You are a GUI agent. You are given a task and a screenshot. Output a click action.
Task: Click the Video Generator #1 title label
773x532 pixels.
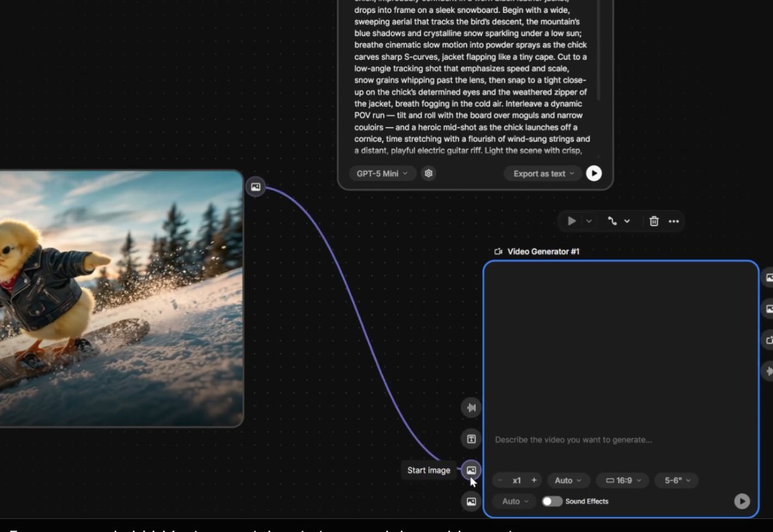click(x=542, y=251)
